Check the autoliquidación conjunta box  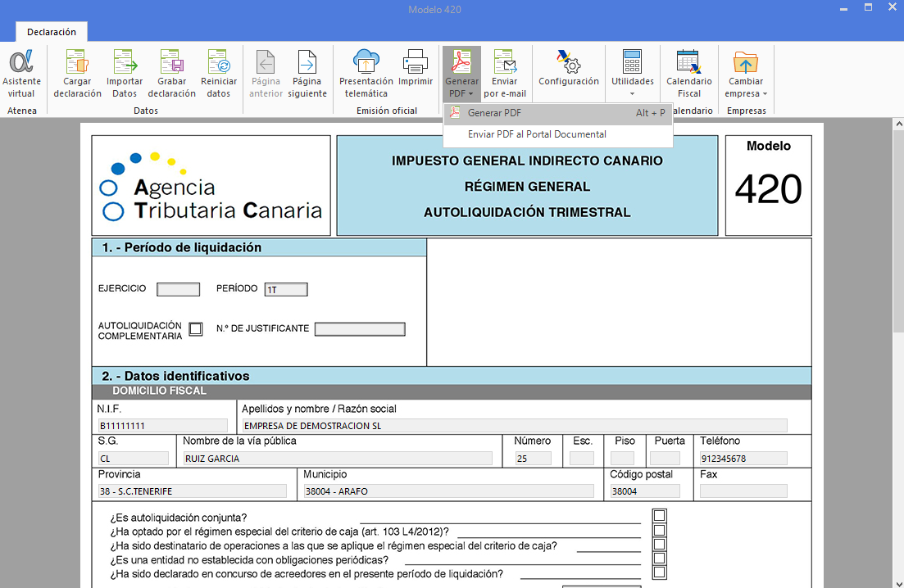pos(660,515)
